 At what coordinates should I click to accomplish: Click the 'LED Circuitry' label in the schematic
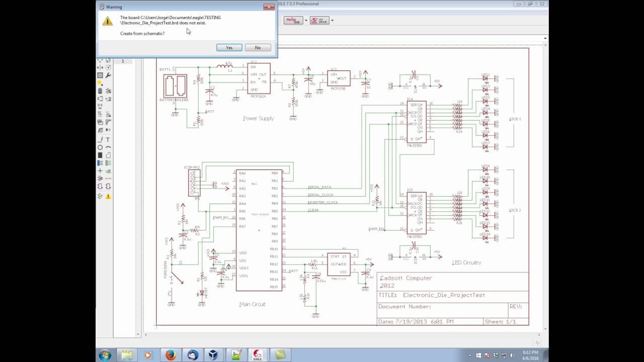click(x=466, y=262)
